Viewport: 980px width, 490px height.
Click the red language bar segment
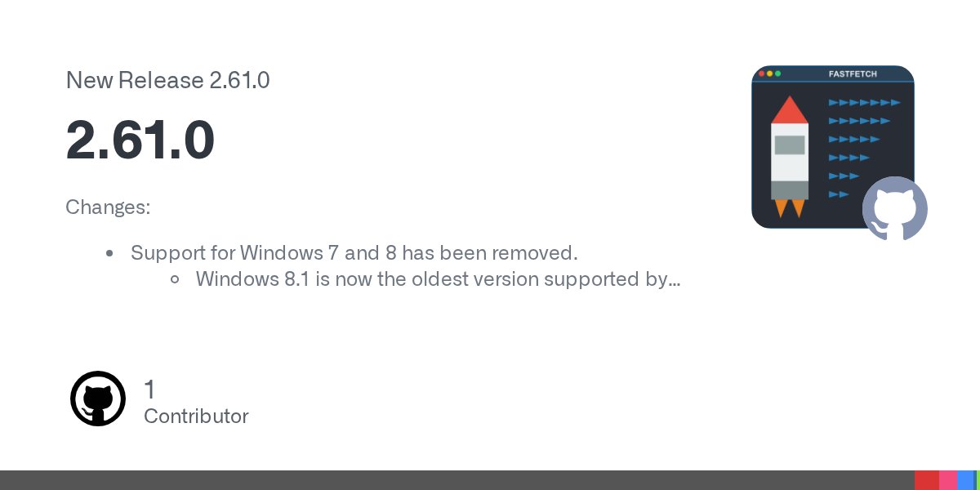click(927, 480)
